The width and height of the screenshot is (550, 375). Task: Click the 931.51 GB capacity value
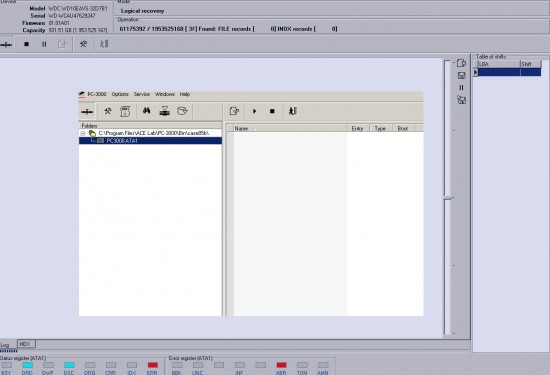pyautogui.click(x=78, y=31)
